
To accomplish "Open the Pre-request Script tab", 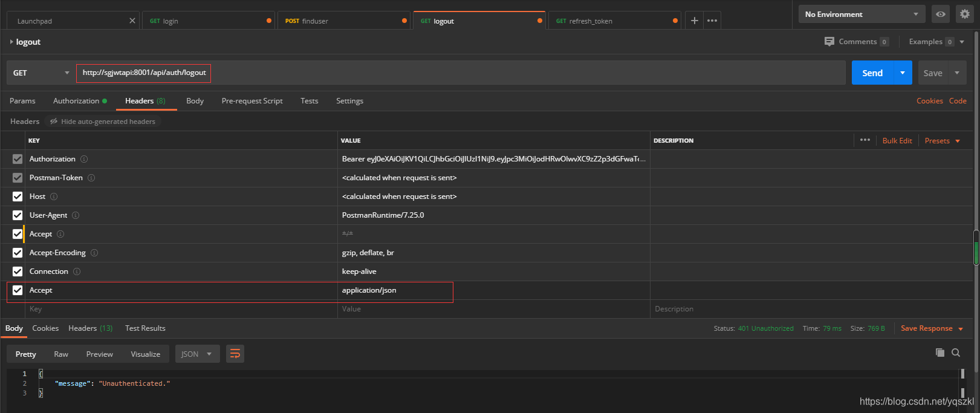I will click(252, 101).
